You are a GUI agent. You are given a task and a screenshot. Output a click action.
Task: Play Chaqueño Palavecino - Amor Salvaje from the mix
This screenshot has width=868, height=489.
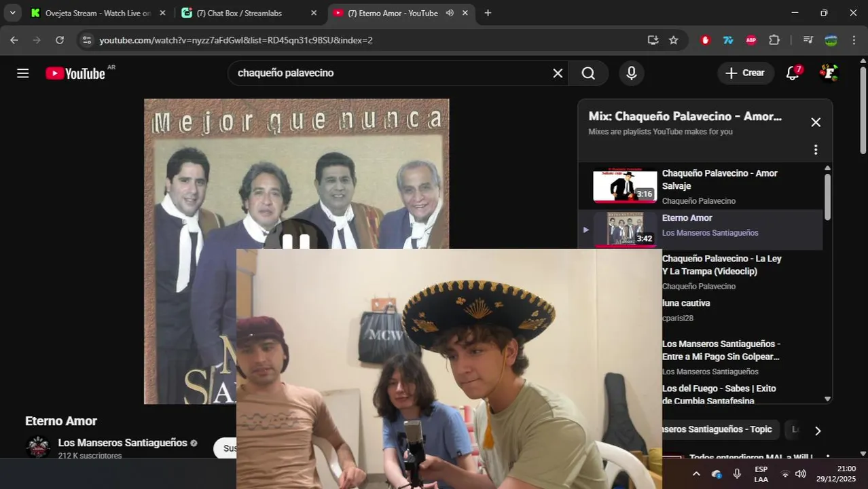[x=700, y=186]
